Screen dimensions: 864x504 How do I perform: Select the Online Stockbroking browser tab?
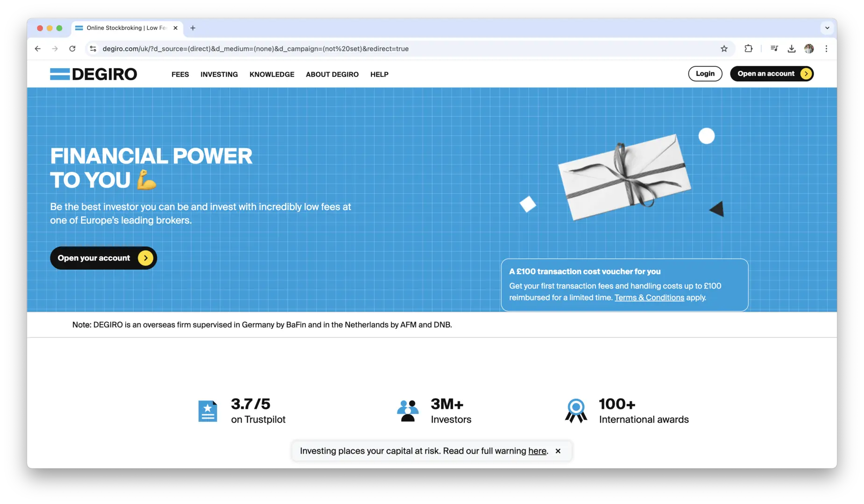[x=127, y=28]
